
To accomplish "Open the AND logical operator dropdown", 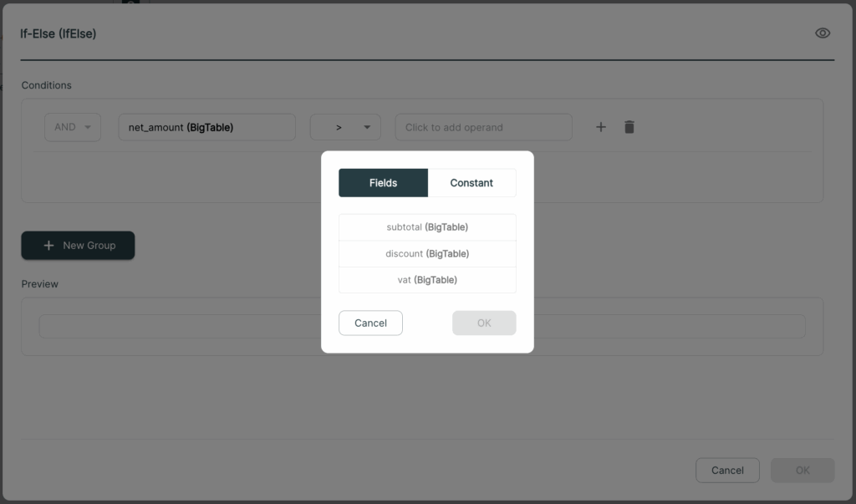I will [x=73, y=127].
